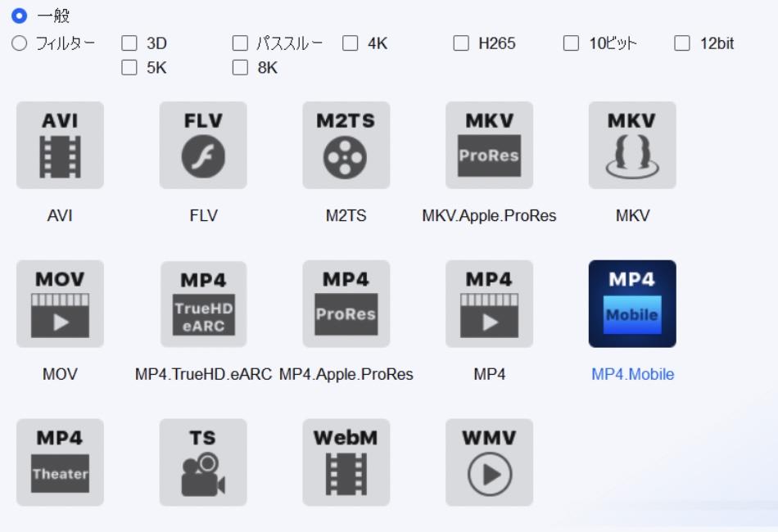Viewport: 778px width, 532px height.
Task: Choose the standard MP4 format icon
Action: click(489, 304)
